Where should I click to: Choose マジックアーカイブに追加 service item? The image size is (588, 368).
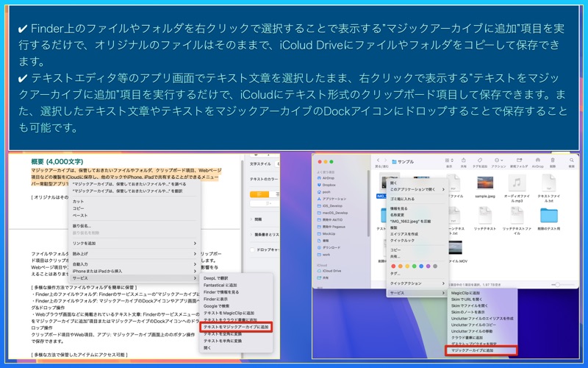[481, 350]
